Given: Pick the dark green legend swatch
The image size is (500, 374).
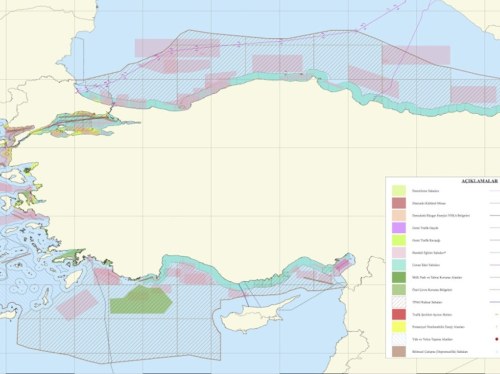Looking at the screenshot, I should tap(399, 277).
